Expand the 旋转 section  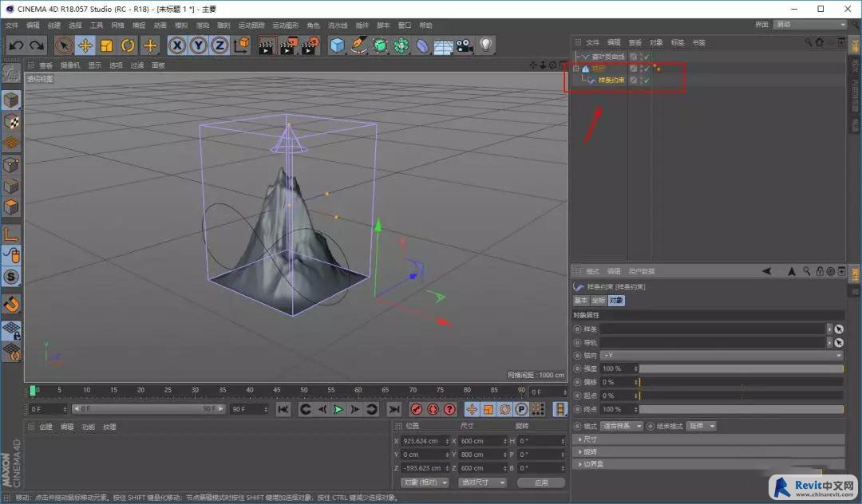[710, 452]
